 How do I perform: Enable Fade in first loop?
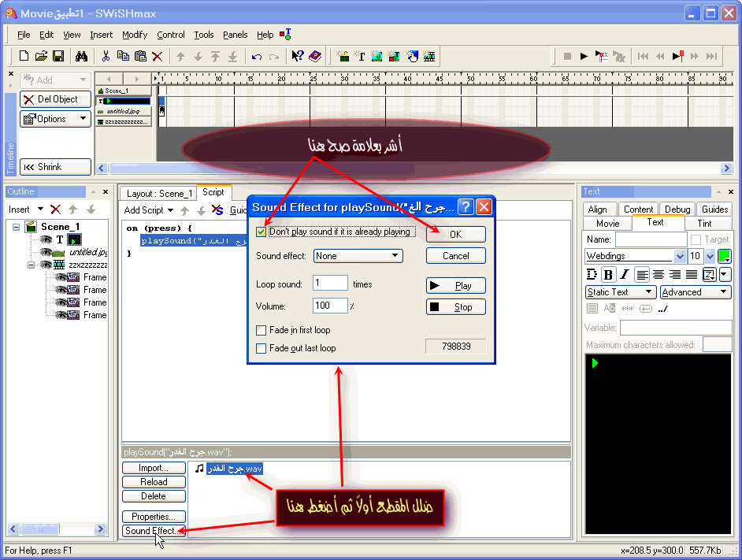coord(261,330)
